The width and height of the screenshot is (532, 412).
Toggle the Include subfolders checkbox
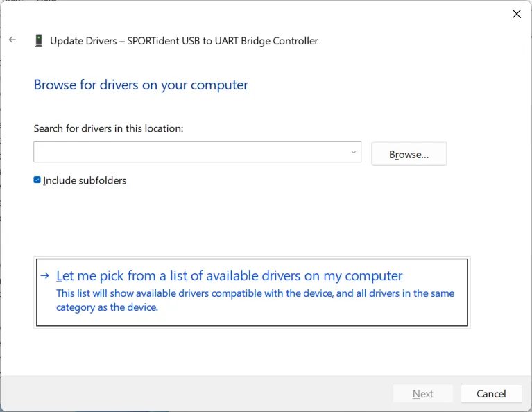coord(37,180)
